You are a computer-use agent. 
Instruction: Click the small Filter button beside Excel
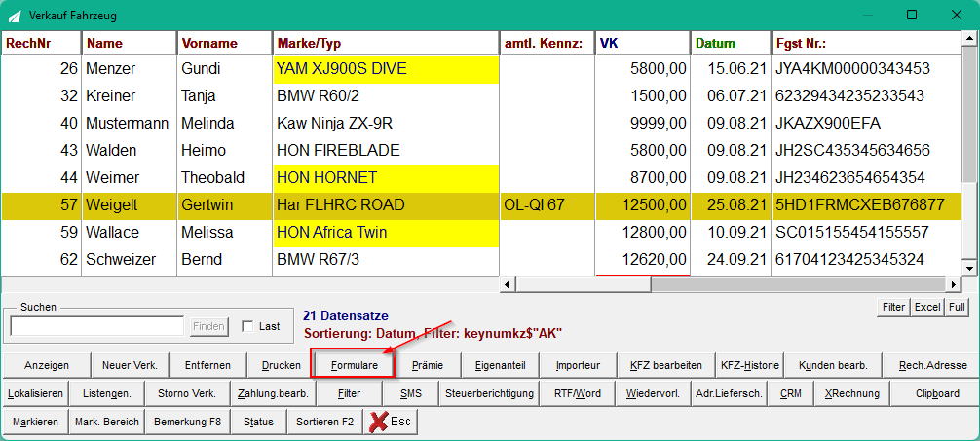893,308
